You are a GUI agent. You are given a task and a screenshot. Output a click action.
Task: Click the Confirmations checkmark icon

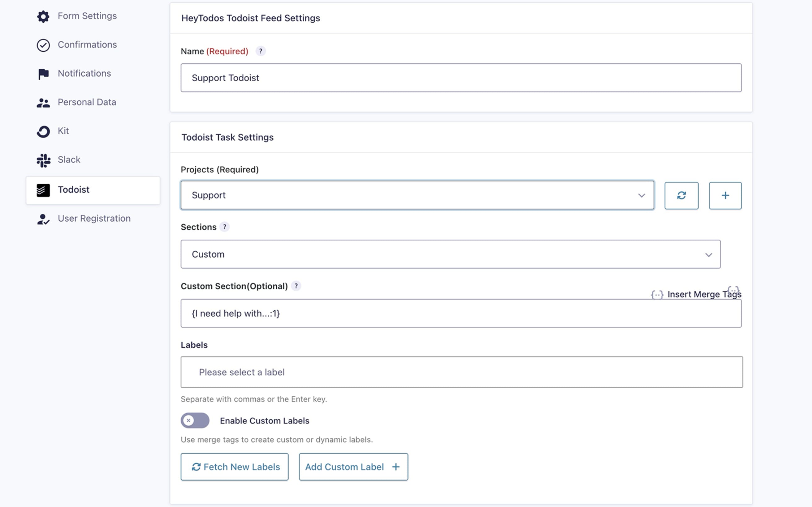coord(43,45)
